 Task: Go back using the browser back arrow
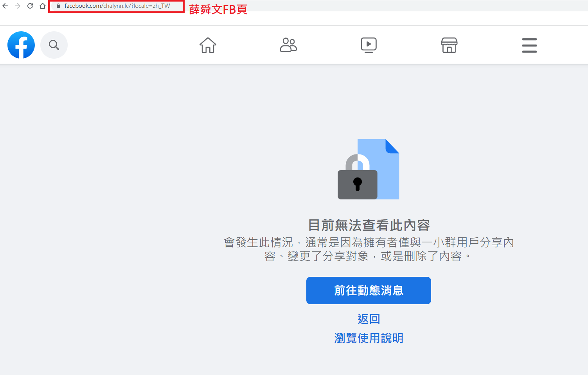tap(5, 6)
